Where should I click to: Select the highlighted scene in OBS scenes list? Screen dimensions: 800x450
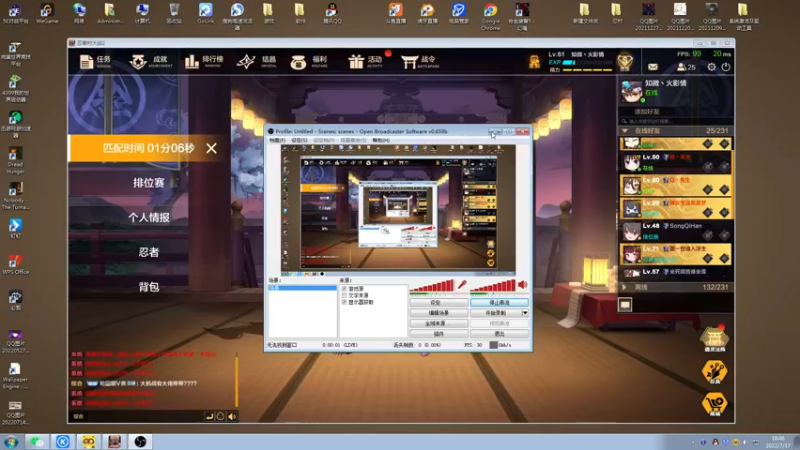point(303,288)
